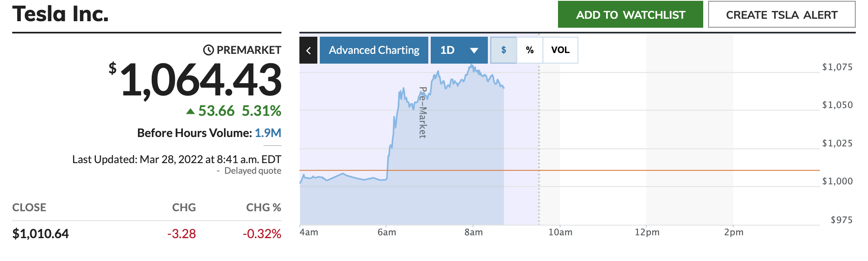
Task: Click the back chevron arrow beside Advanced Charting
Action: click(x=308, y=50)
